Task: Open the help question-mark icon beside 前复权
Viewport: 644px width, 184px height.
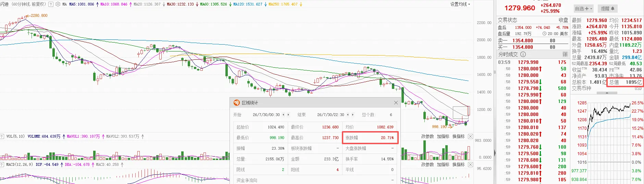Action: pyautogui.click(x=51, y=4)
